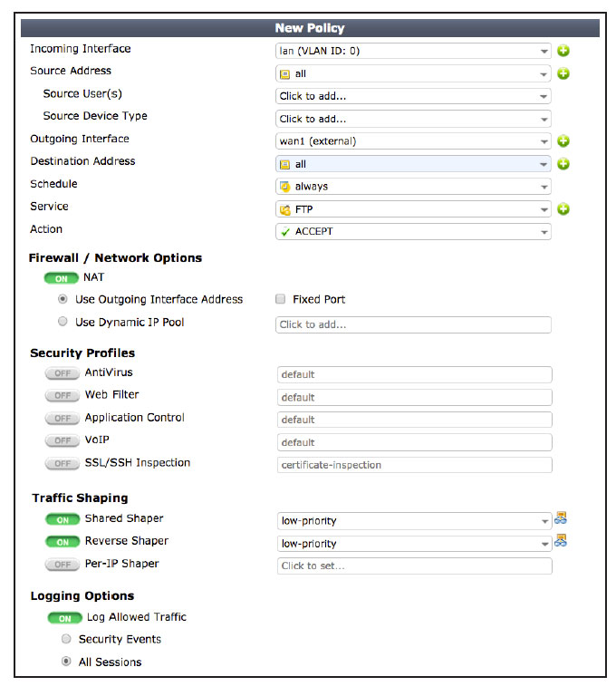Open Reverse Shaper low-priority dropdown
The height and width of the screenshot is (696, 616).
(415, 544)
